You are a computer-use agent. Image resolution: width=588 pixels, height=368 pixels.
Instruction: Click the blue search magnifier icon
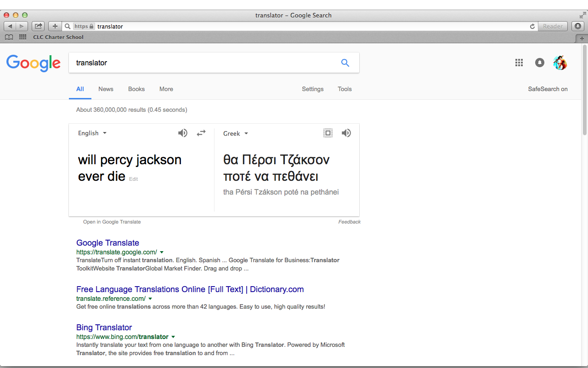click(x=345, y=63)
